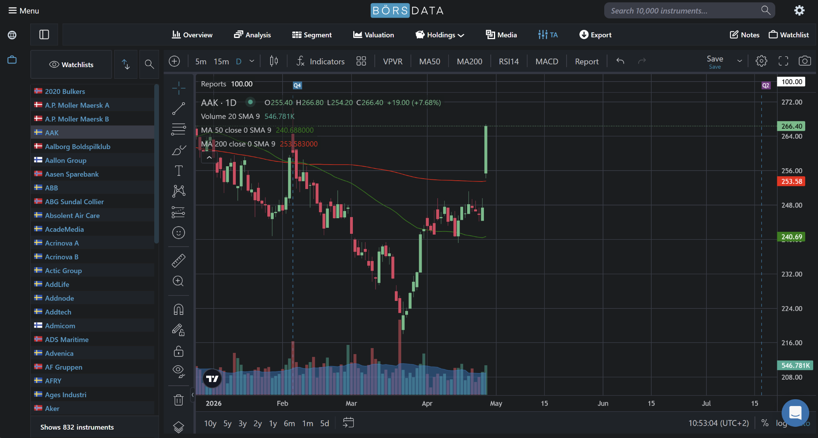Screen dimensions: 818x438
Task: Open the chart patterns tool
Action: point(178,191)
